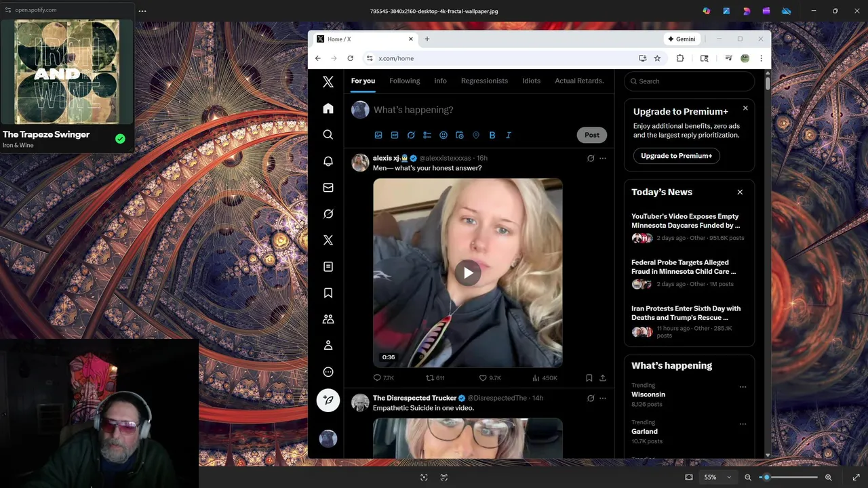This screenshot has width=868, height=488.
Task: Open X Home from the sidebar house icon
Action: (x=328, y=108)
